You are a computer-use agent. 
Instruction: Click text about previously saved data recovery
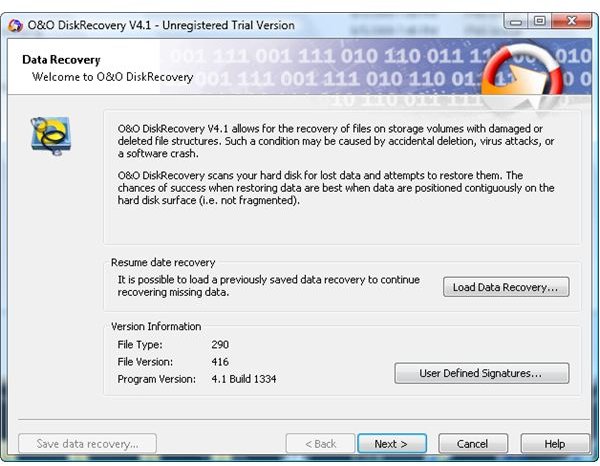(x=269, y=286)
